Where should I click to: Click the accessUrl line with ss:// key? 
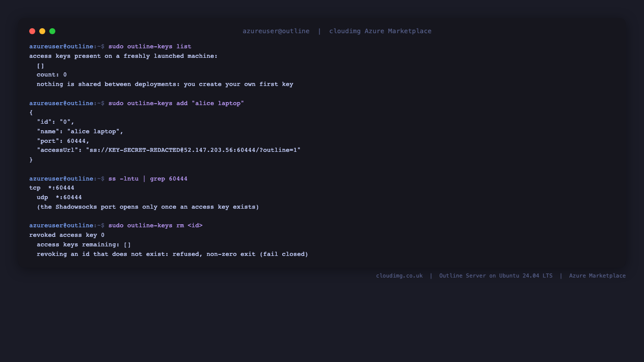[x=169, y=150]
